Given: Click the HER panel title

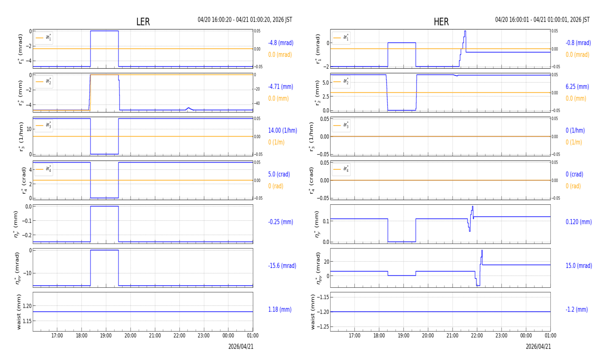Looking at the screenshot, I should coord(441,22).
